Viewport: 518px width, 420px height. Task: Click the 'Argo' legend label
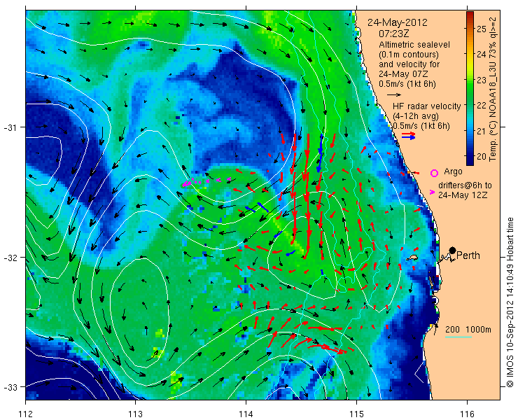click(453, 171)
